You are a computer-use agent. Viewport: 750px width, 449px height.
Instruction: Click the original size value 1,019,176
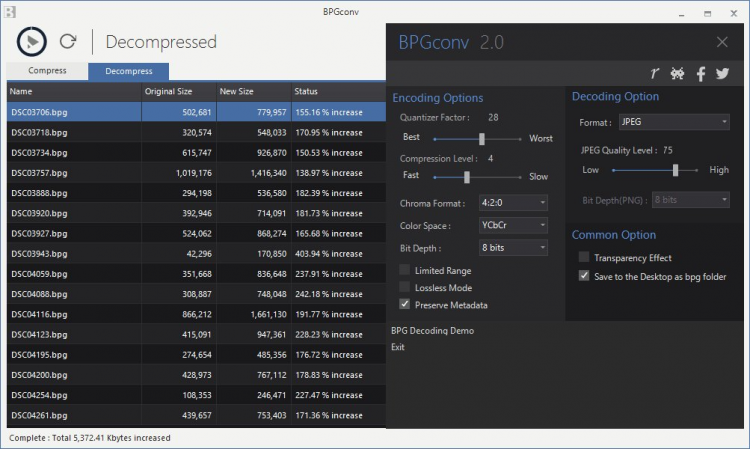pos(194,173)
